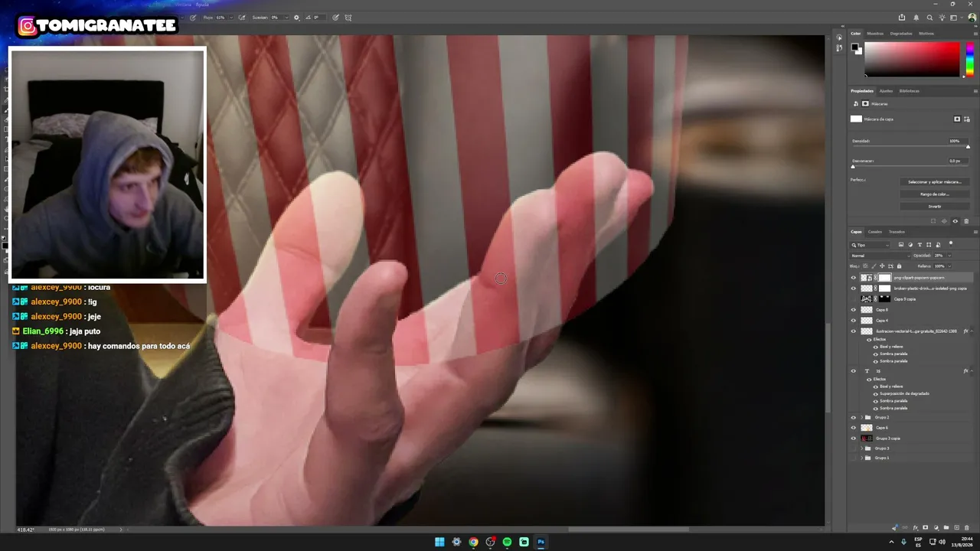Click Seleccionar y aplicar máscara button
Image resolution: width=980 pixels, height=551 pixels.
click(x=934, y=182)
